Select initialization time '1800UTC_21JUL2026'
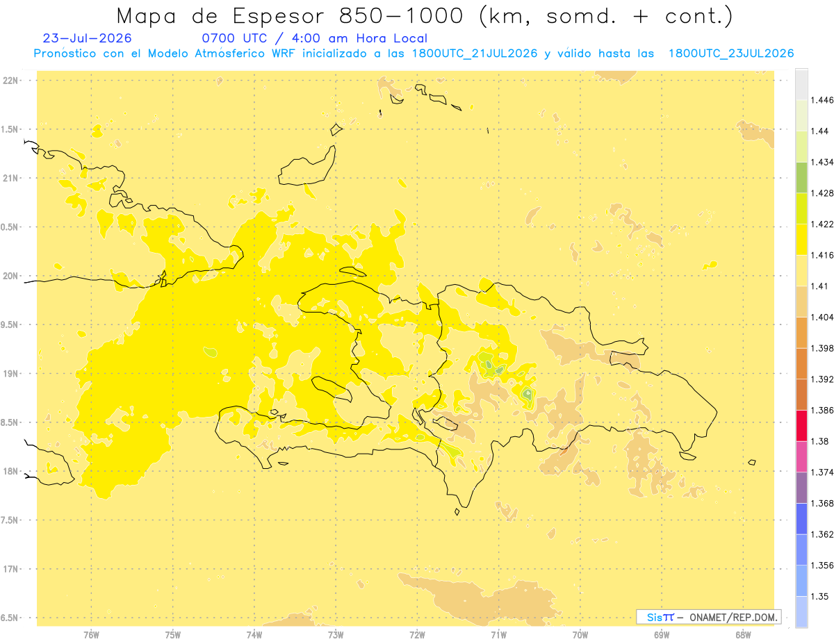834x644 pixels. point(475,53)
